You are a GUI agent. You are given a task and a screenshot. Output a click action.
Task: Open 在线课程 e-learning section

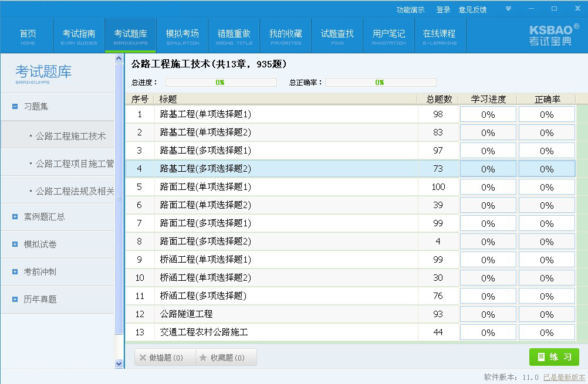pyautogui.click(x=441, y=35)
